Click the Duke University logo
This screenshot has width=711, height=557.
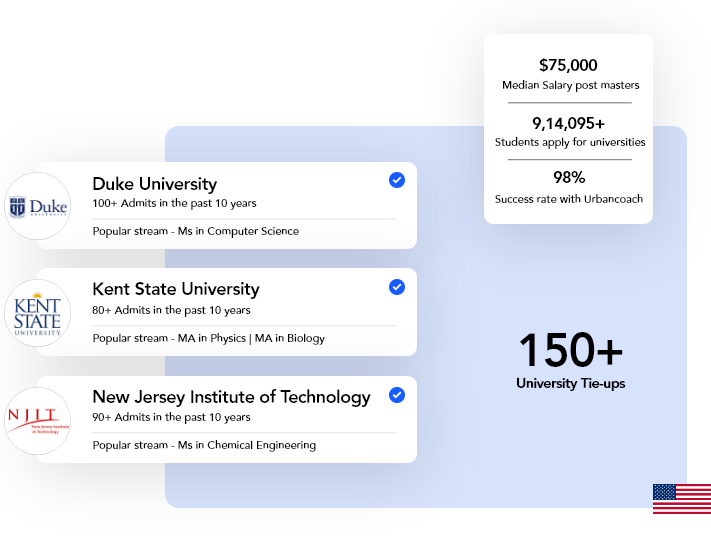coord(38,206)
